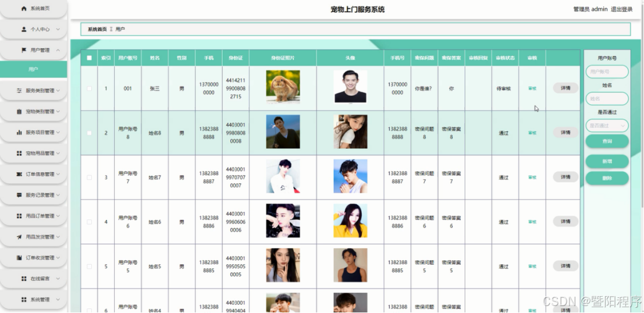Viewport: 644px width, 313px height.
Task: Open 详情 for row 3 姓名7
Action: 565,177
